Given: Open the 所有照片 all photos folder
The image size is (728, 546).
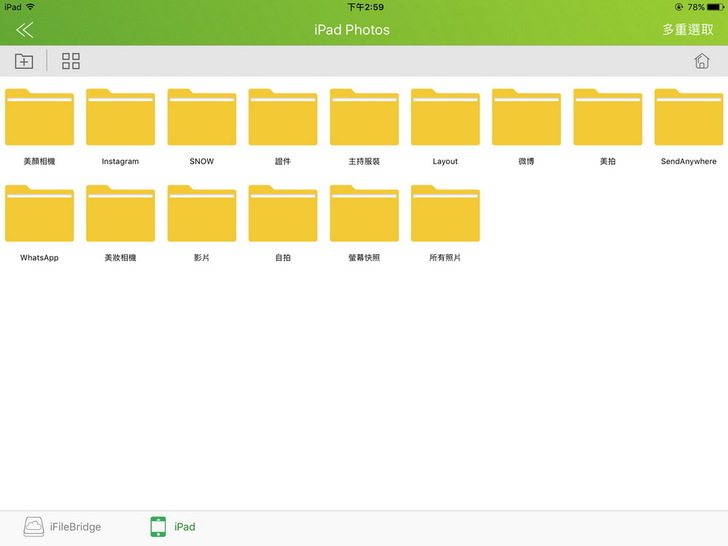Looking at the screenshot, I should tap(445, 213).
